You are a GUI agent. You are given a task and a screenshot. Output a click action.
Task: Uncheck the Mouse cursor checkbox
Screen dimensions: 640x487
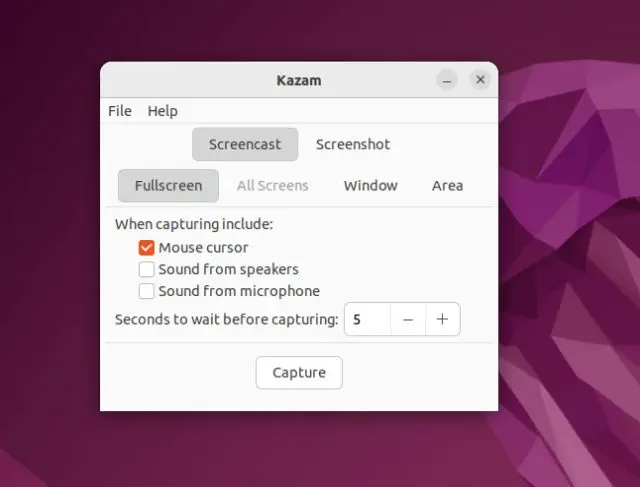tap(146, 247)
